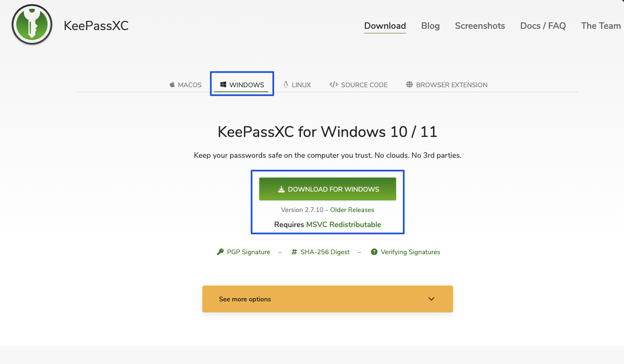The width and height of the screenshot is (624, 364).
Task: Click the question mark icon near Verifying Signatures
Action: [x=374, y=252]
